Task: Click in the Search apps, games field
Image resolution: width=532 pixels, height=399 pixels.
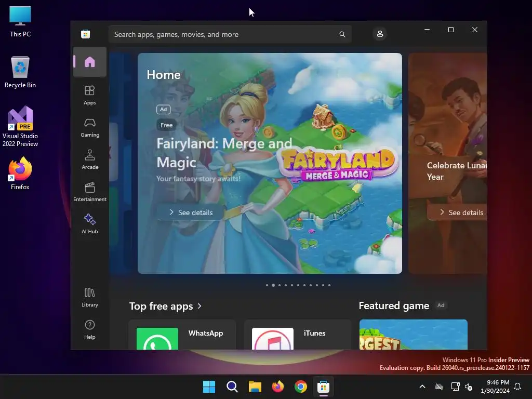Action: (x=230, y=34)
